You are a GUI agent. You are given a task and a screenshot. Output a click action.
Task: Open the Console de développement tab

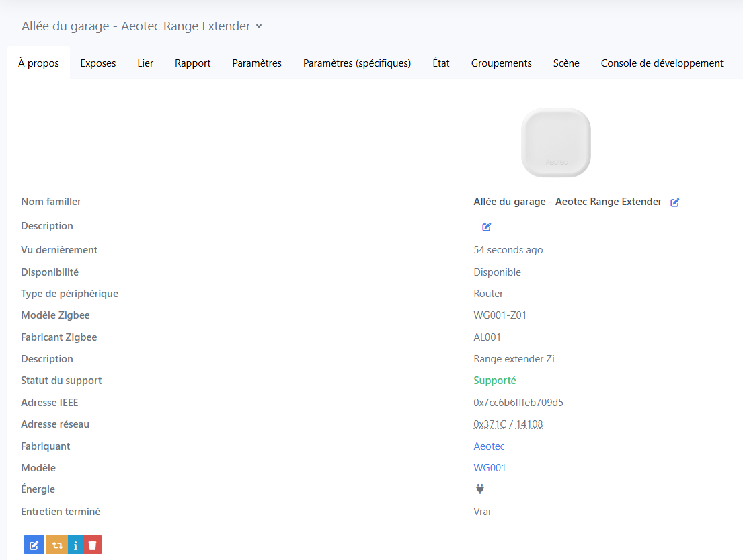[662, 63]
